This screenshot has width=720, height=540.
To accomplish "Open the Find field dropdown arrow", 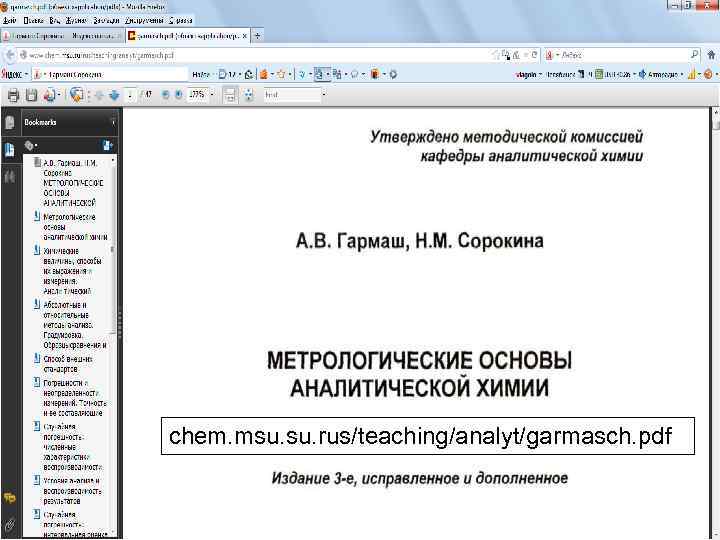I will (324, 95).
